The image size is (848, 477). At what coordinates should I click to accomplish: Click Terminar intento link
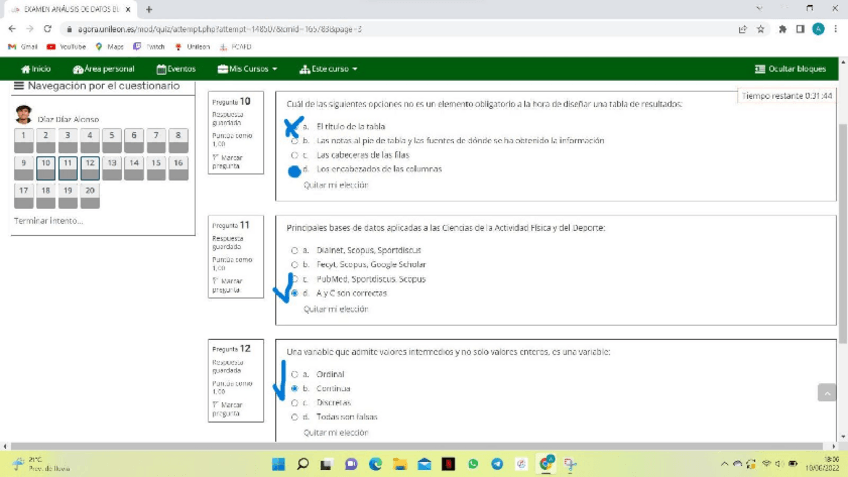point(48,220)
